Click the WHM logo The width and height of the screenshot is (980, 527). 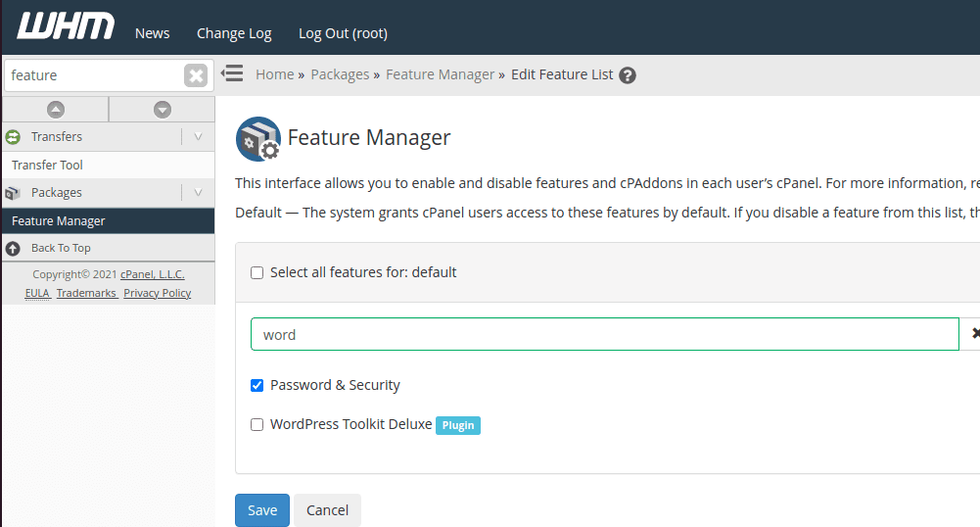[x=65, y=26]
